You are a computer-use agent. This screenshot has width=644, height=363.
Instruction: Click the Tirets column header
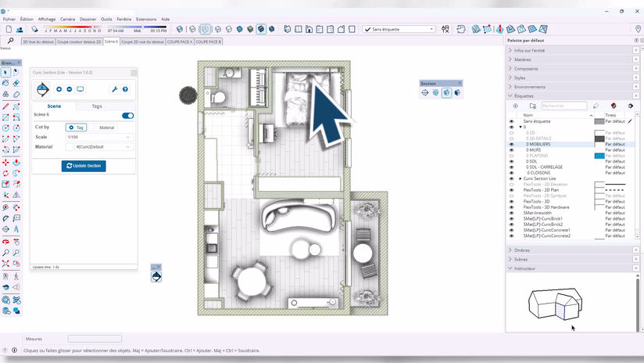[x=610, y=115]
